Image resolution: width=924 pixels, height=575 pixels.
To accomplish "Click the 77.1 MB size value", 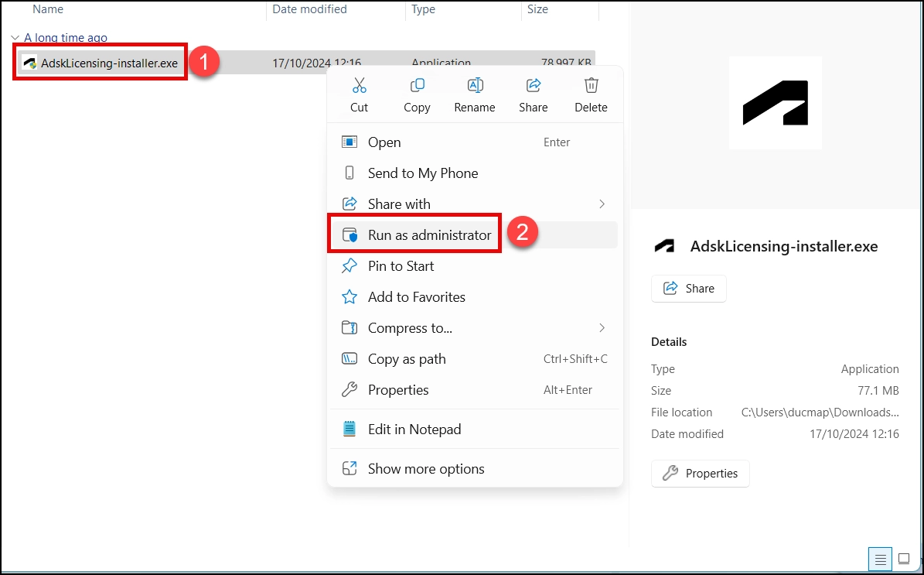I will (878, 390).
